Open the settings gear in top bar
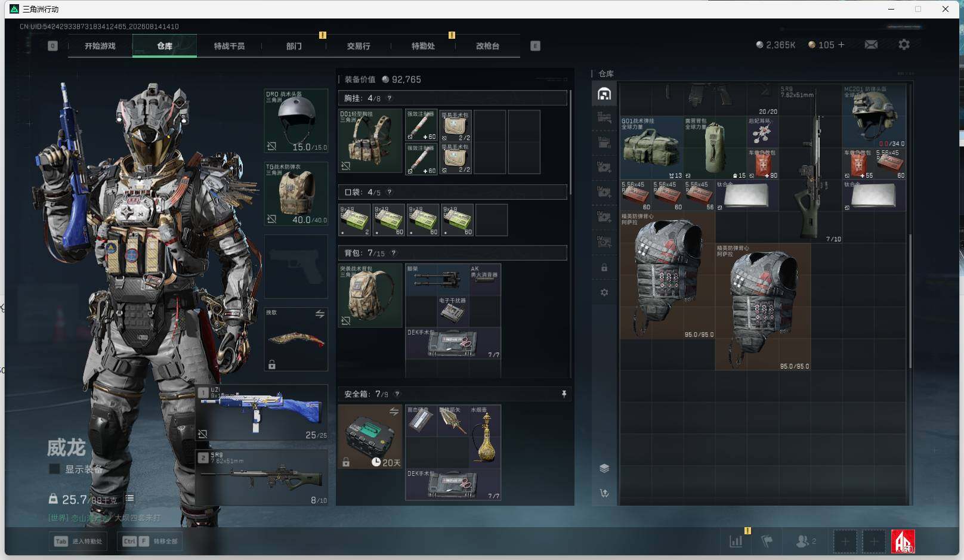 (904, 45)
